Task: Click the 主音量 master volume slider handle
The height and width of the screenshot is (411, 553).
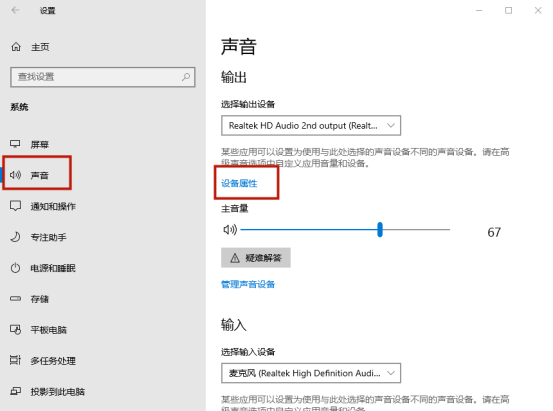Action: click(380, 230)
